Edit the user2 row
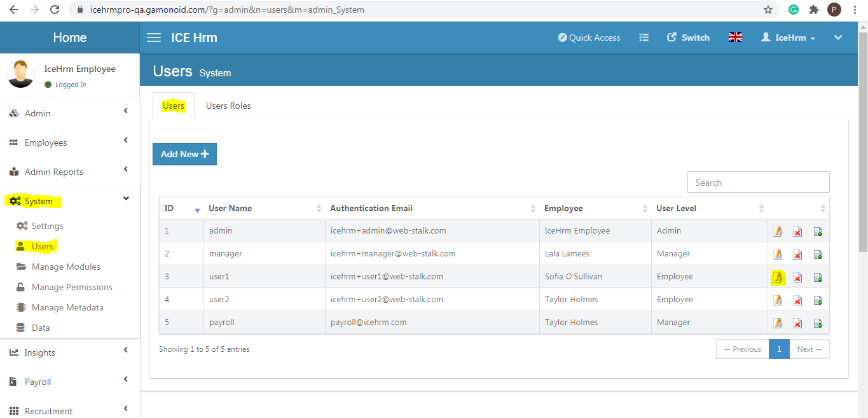This screenshot has width=868, height=418. [x=777, y=300]
